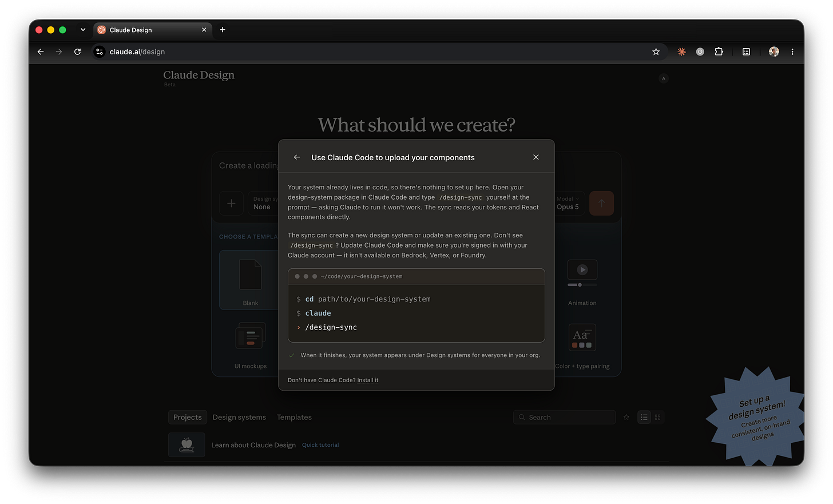The height and width of the screenshot is (504, 833).
Task: Toggle the favorites star filter
Action: click(626, 417)
